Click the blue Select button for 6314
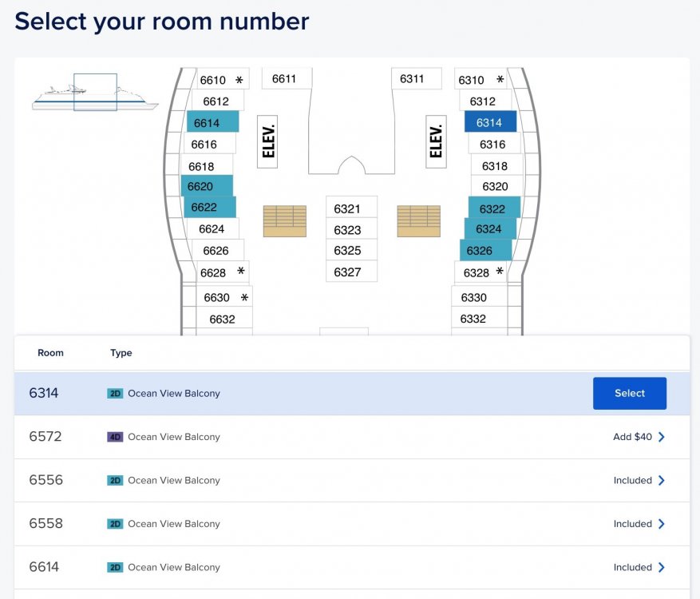This screenshot has height=599, width=700. tap(630, 393)
